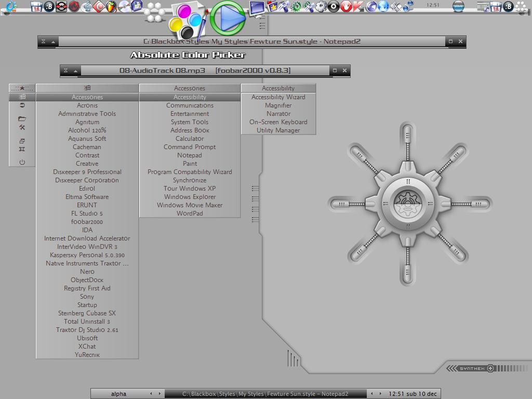Click the return arrow icon in the sidebar
Image resolution: width=532 pixels, height=399 pixels.
pyautogui.click(x=22, y=105)
